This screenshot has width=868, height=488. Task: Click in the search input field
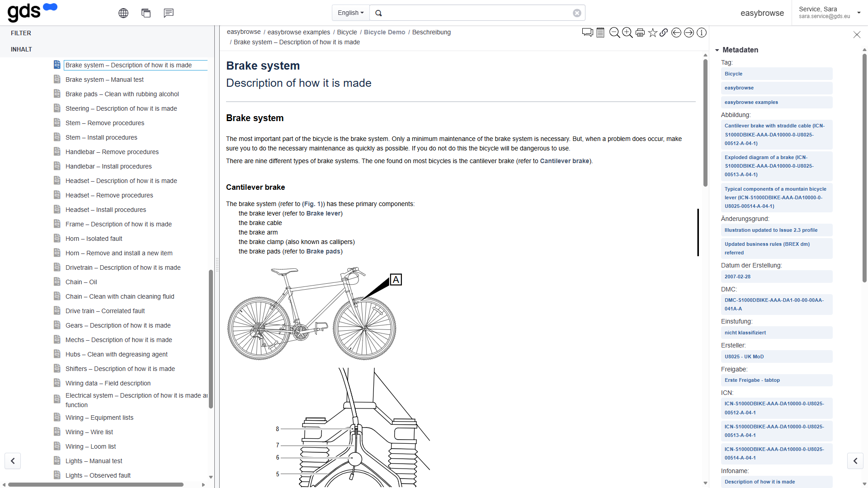(x=477, y=13)
